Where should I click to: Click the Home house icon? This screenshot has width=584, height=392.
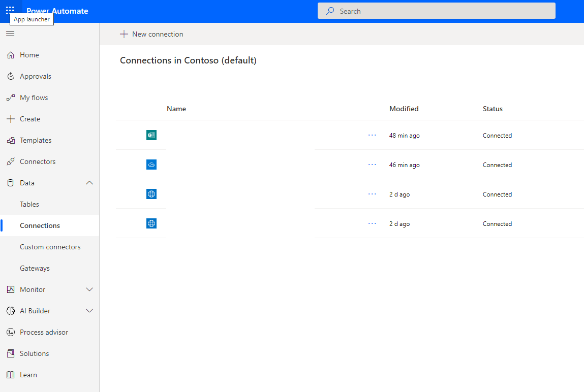11,55
